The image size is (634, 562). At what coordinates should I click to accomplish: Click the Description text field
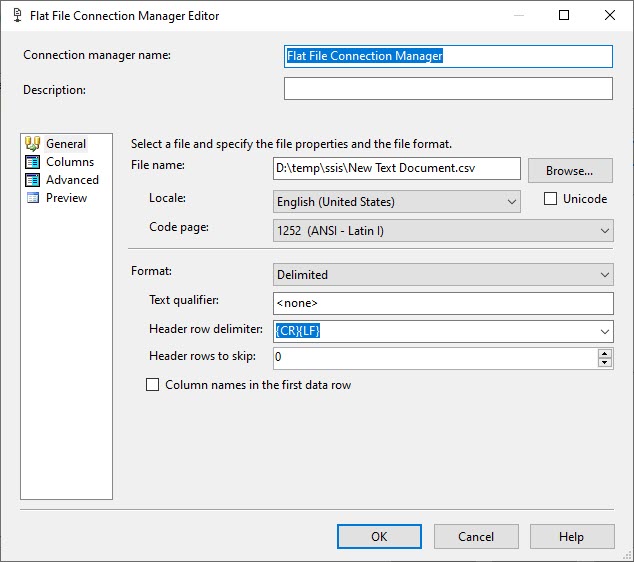(447, 89)
